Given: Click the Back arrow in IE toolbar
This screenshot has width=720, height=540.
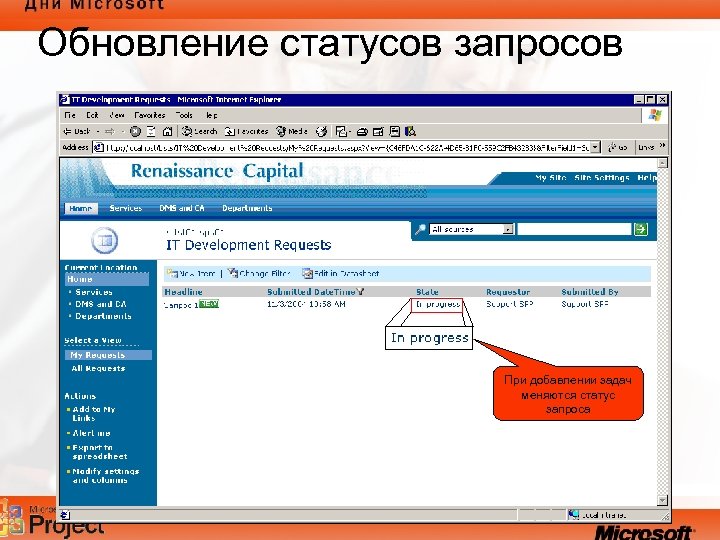Looking at the screenshot, I should click(x=76, y=131).
